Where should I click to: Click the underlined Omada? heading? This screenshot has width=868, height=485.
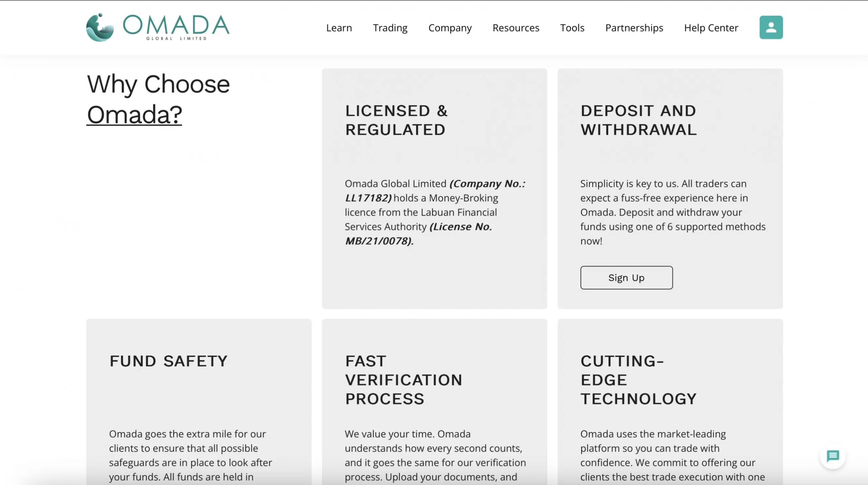[134, 115]
